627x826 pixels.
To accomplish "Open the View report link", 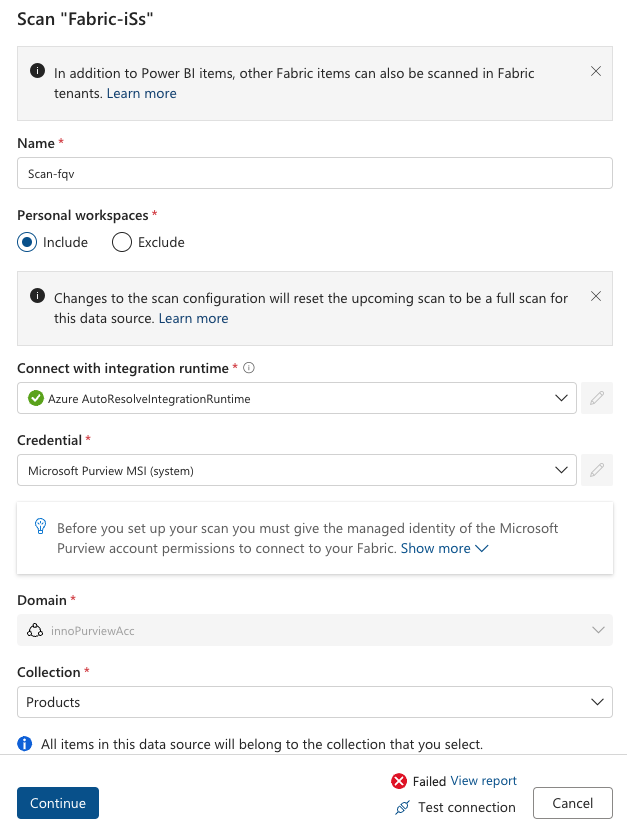I will coord(483,781).
